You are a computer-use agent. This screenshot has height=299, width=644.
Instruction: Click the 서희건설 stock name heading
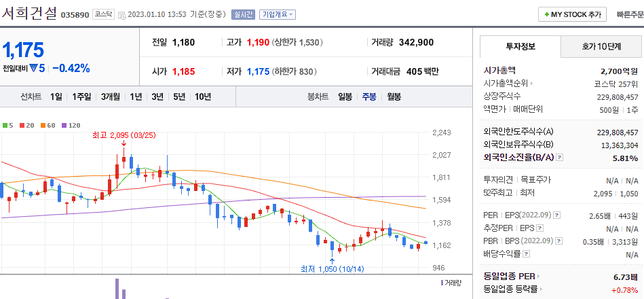click(x=29, y=14)
